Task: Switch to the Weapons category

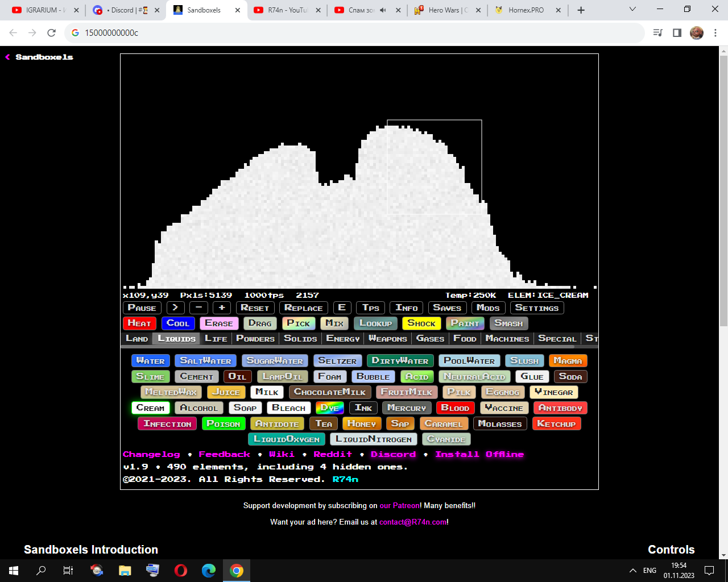Action: click(388, 339)
